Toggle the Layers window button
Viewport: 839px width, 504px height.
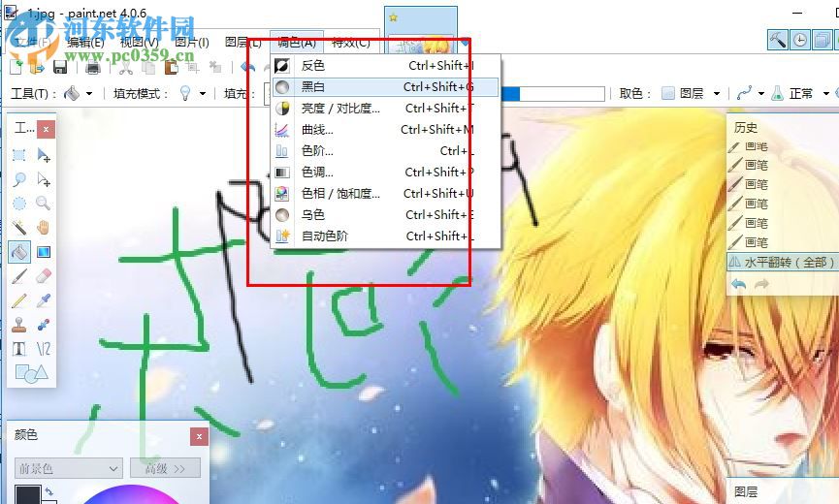[823, 40]
